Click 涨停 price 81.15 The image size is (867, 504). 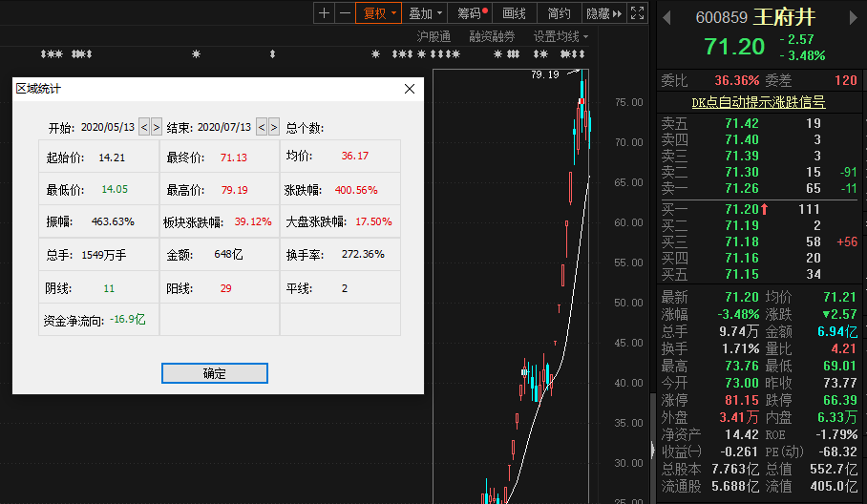point(742,400)
